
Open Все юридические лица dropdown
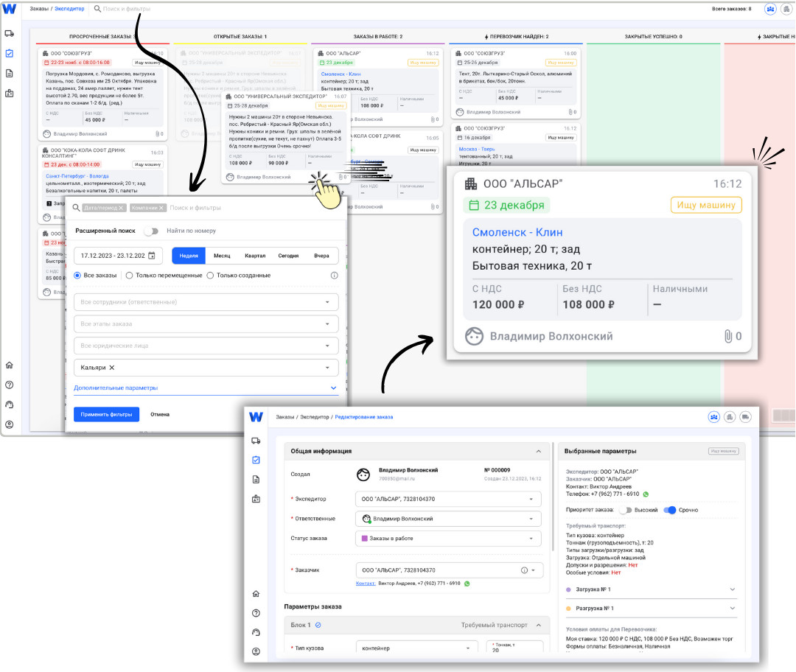pyautogui.click(x=206, y=346)
